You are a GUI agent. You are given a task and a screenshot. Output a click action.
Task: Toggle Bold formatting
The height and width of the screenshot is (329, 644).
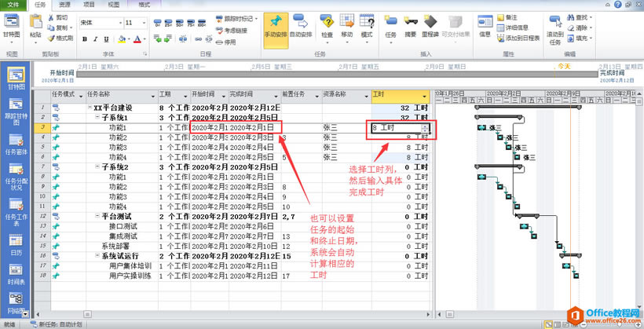point(85,38)
